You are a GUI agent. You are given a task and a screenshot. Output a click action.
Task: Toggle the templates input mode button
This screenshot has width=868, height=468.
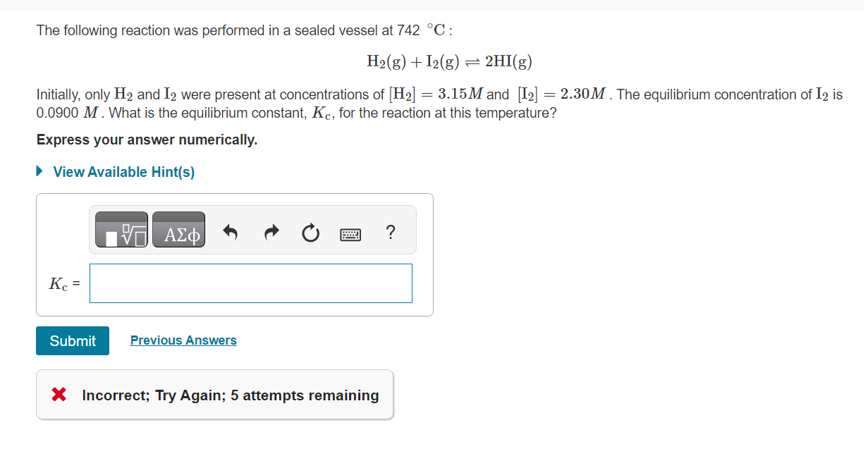click(120, 229)
